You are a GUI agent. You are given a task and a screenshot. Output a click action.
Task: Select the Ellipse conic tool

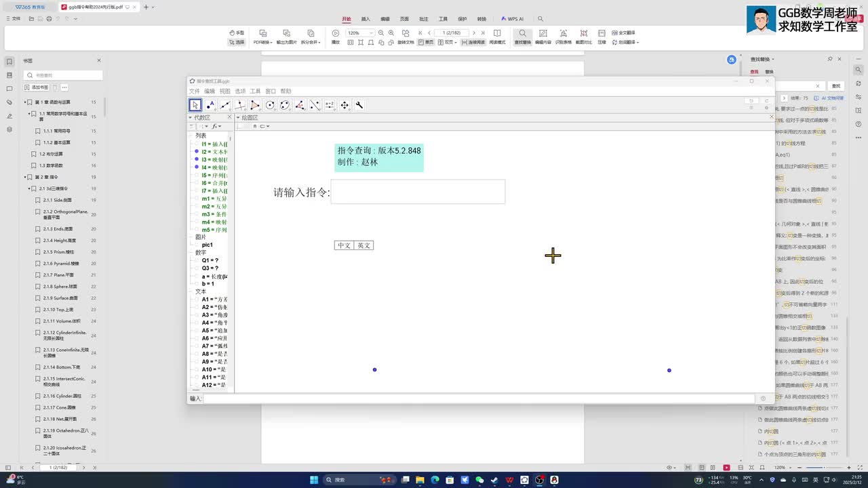tap(285, 105)
